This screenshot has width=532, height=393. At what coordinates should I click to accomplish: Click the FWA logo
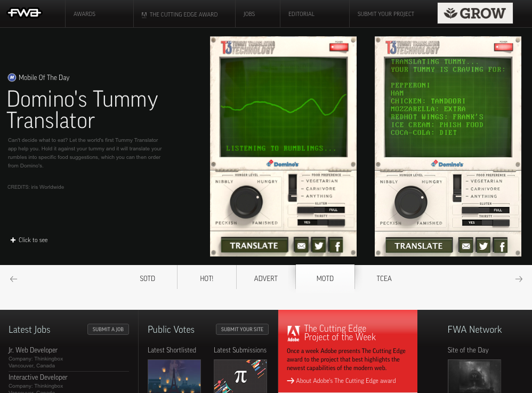25,13
